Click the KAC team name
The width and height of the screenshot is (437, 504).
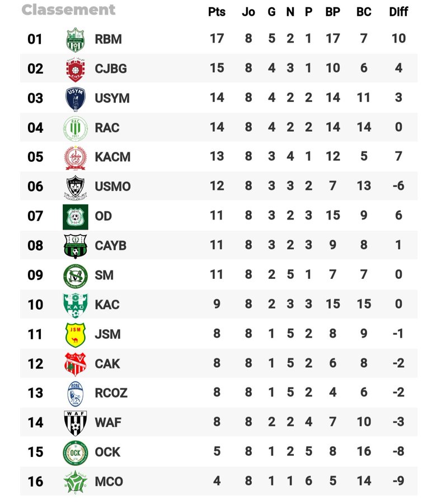click(107, 305)
